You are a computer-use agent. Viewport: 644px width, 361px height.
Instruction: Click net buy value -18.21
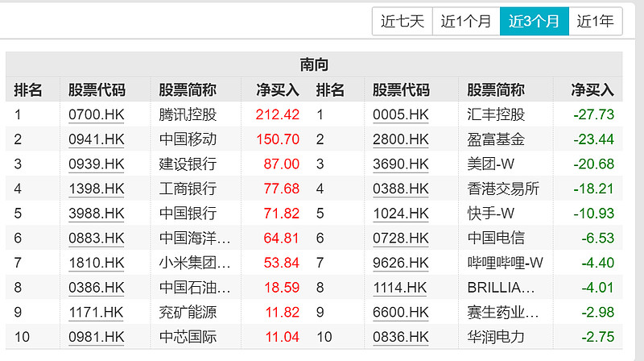(594, 189)
